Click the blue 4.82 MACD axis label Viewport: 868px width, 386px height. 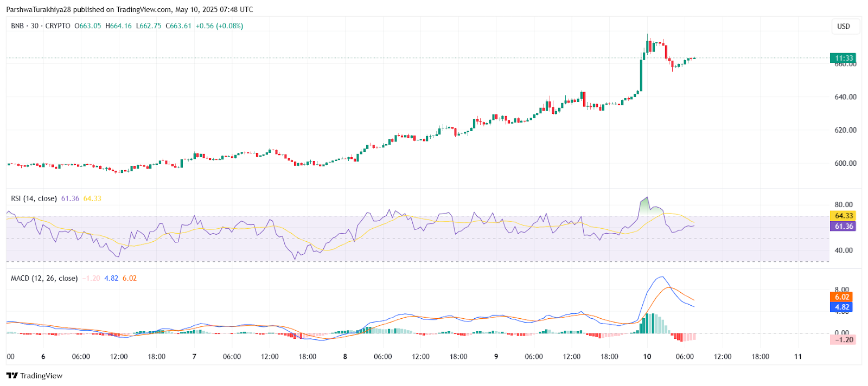(x=841, y=307)
